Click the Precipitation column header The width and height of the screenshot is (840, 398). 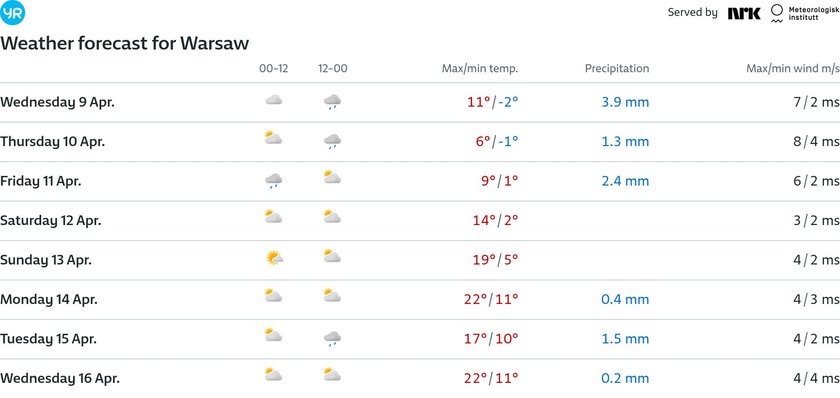coord(617,69)
